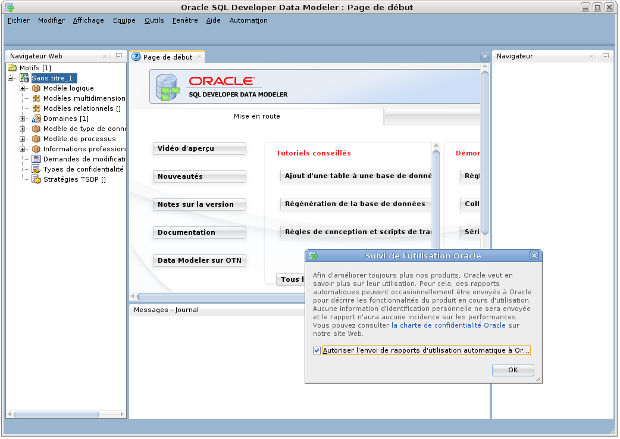Screen dimensions: 620x439
Task: Confirm dialog with the OK button
Action: coord(513,370)
